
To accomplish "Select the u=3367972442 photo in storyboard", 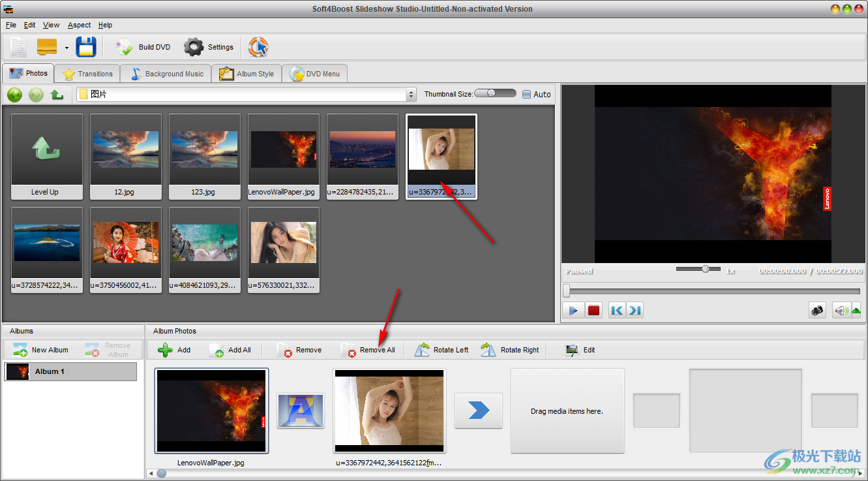I will click(x=389, y=411).
